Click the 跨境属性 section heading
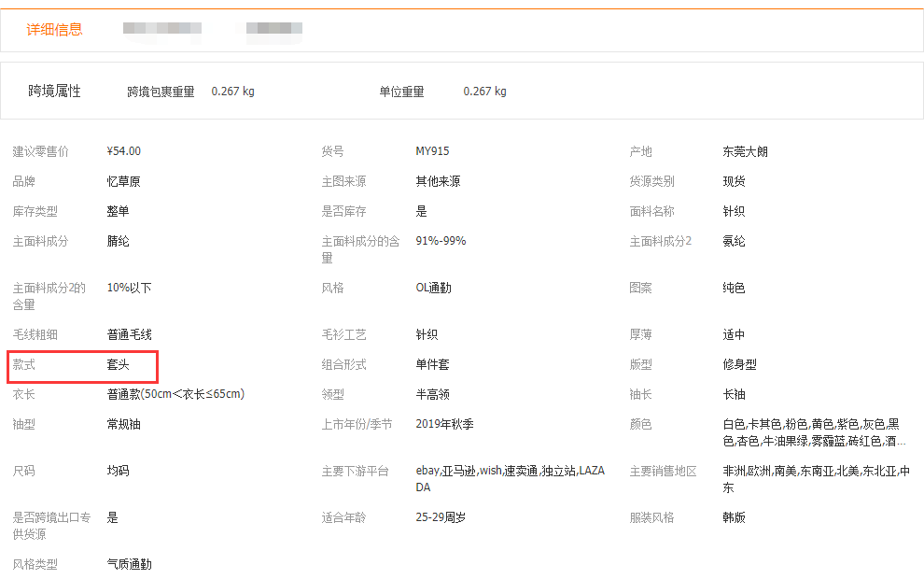924x579 pixels. (54, 92)
